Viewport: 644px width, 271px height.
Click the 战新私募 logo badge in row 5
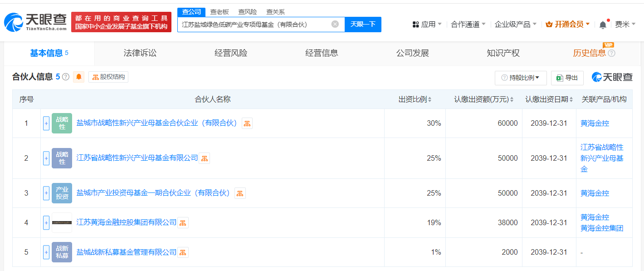[x=62, y=252]
